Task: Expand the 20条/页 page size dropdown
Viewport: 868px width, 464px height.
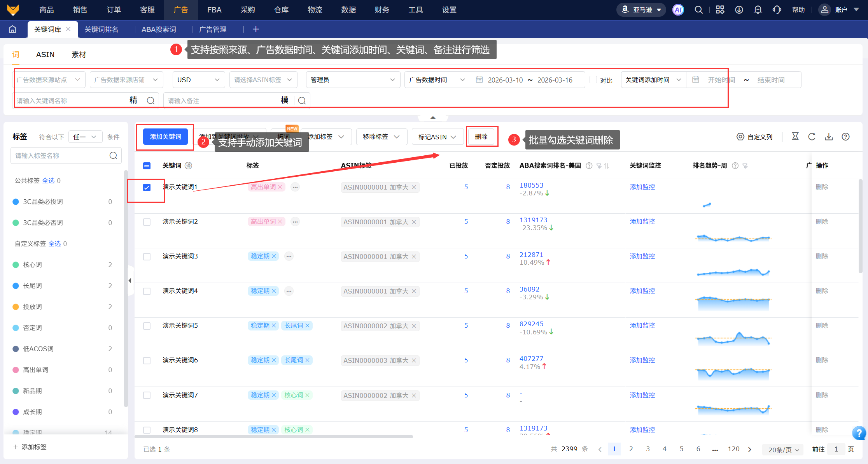Action: tap(783, 450)
